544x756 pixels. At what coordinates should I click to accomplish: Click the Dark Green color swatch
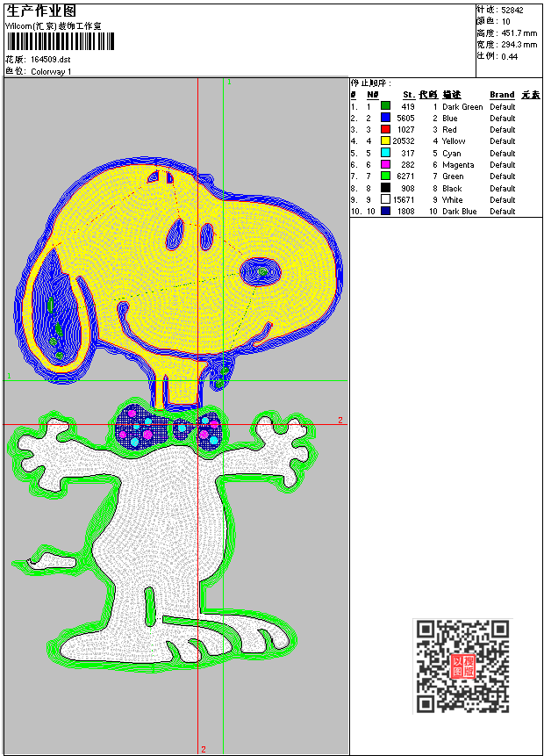tap(385, 105)
